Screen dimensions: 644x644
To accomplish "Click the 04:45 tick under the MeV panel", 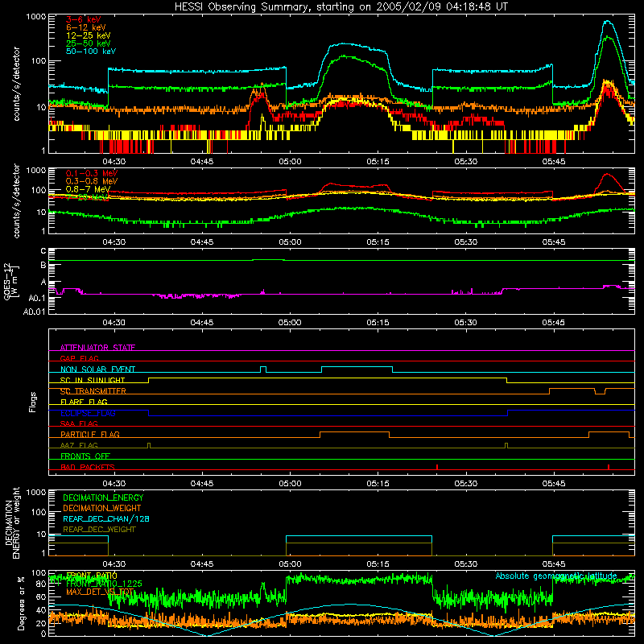I will pos(202,242).
